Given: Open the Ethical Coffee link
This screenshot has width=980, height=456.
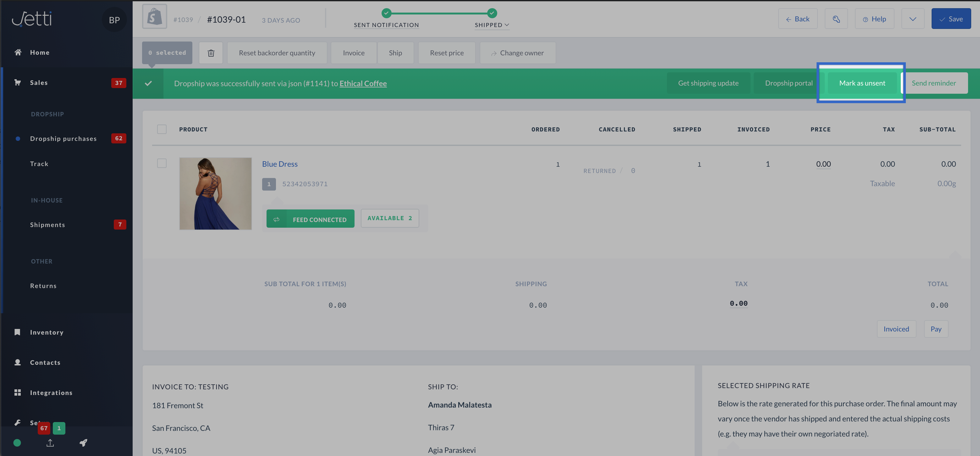Looking at the screenshot, I should [x=363, y=83].
